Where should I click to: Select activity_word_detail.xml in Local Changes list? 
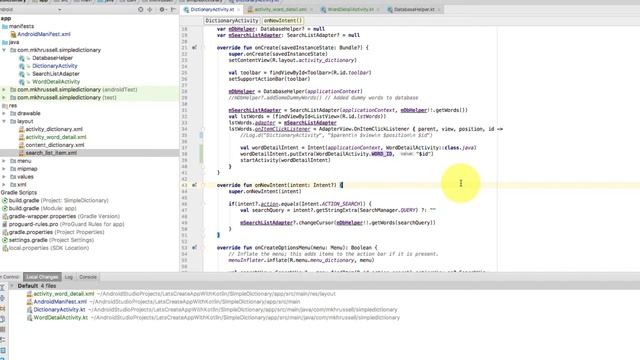(64, 294)
